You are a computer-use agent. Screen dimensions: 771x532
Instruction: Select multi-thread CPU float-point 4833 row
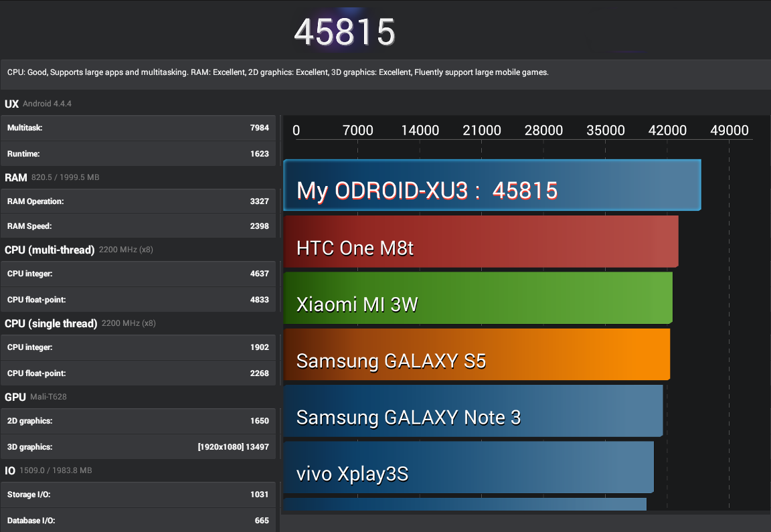click(138, 299)
